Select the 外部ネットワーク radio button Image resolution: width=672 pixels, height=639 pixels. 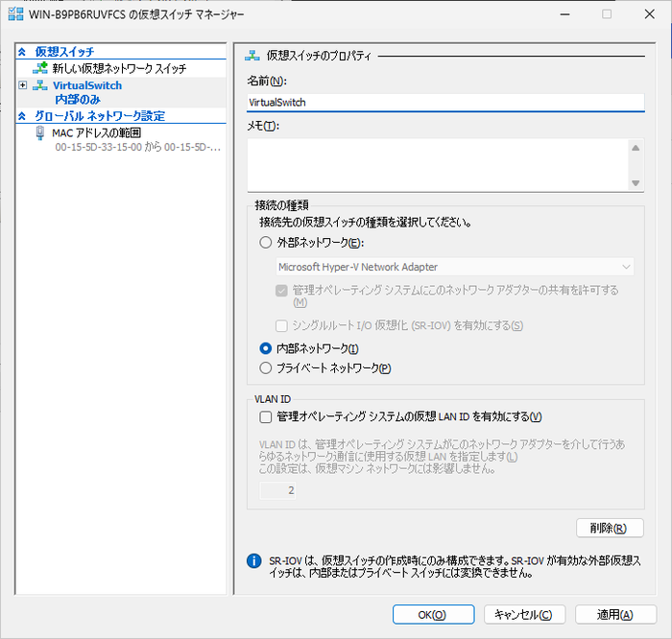coord(266,242)
